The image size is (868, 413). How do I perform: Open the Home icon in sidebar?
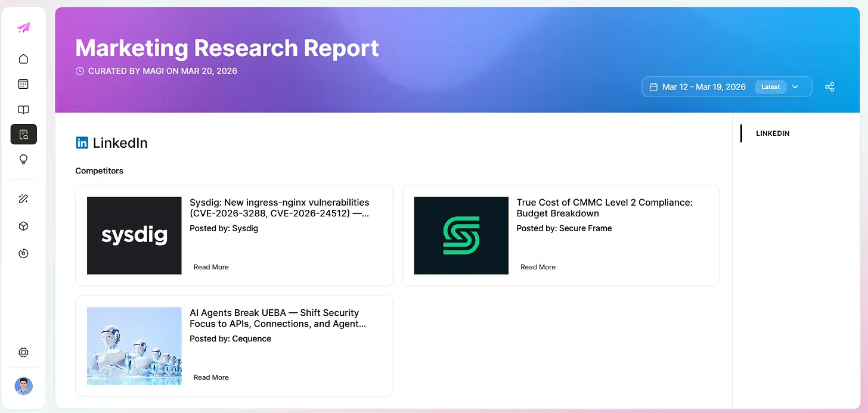pyautogui.click(x=23, y=59)
